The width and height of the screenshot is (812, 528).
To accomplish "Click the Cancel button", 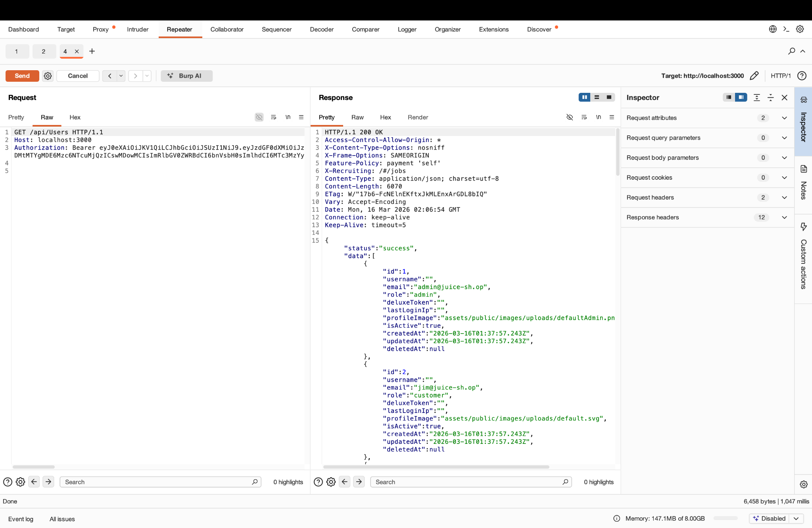I will [x=78, y=76].
